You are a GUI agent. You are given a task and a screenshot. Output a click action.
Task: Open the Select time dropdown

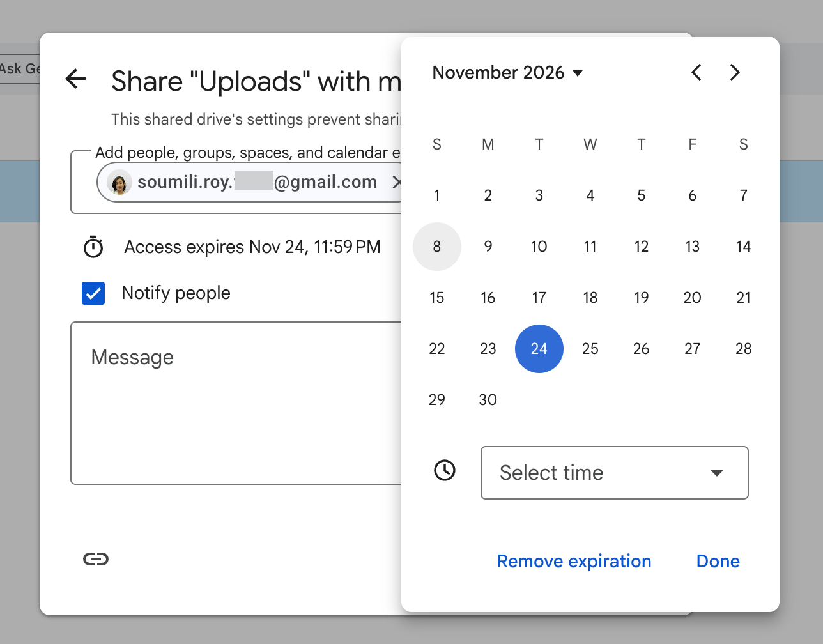pyautogui.click(x=614, y=473)
